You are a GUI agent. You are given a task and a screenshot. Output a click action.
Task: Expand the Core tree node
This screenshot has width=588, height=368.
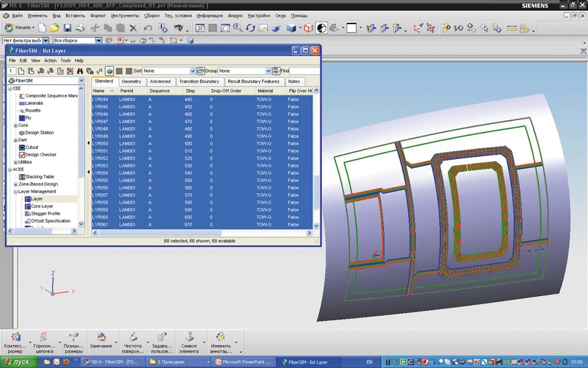tap(15, 125)
